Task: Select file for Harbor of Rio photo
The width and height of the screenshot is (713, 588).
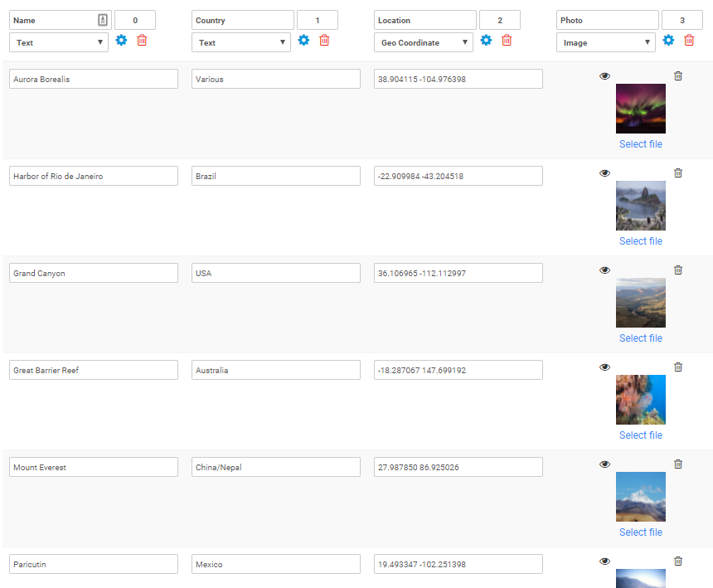Action: [641, 241]
